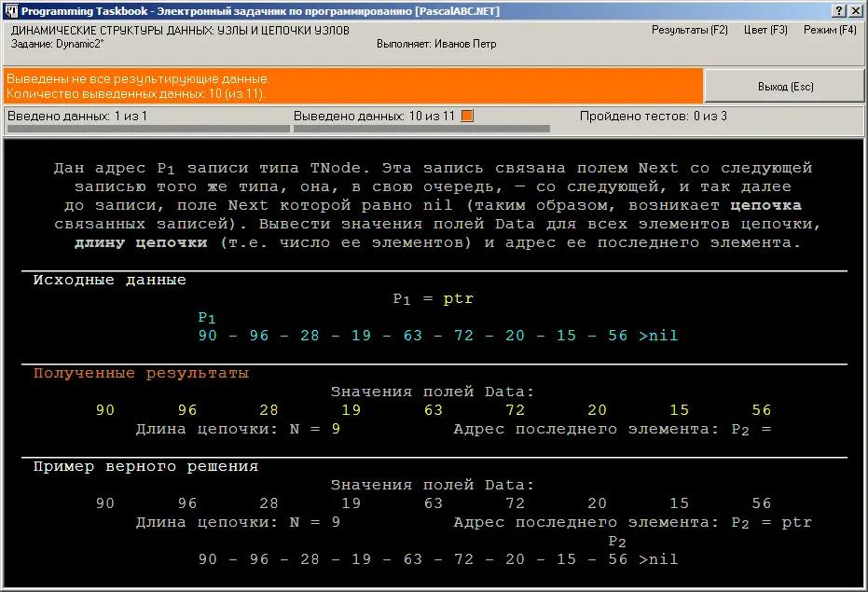Screen dimensions: 868x592
Task: Click the 'Исходные данные' section heading
Action: click(110, 281)
